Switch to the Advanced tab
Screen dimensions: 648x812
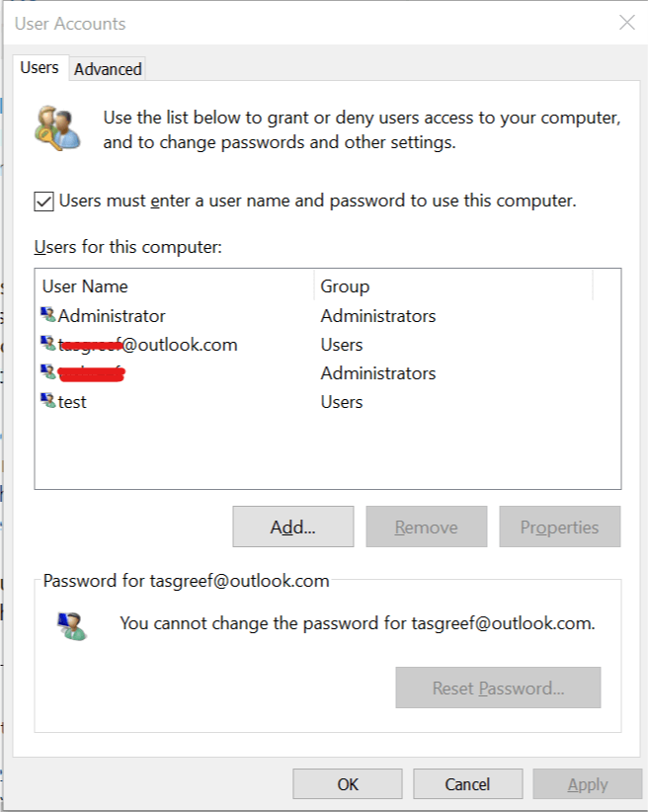click(108, 69)
